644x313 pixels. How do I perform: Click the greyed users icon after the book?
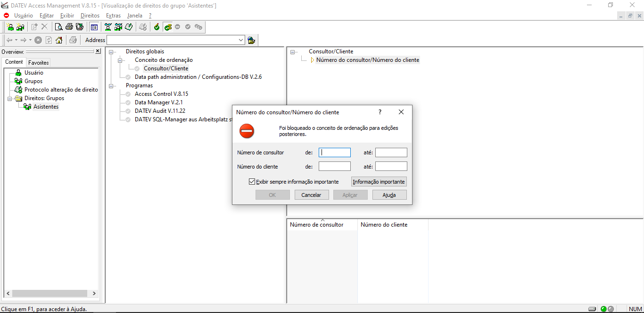143,27
